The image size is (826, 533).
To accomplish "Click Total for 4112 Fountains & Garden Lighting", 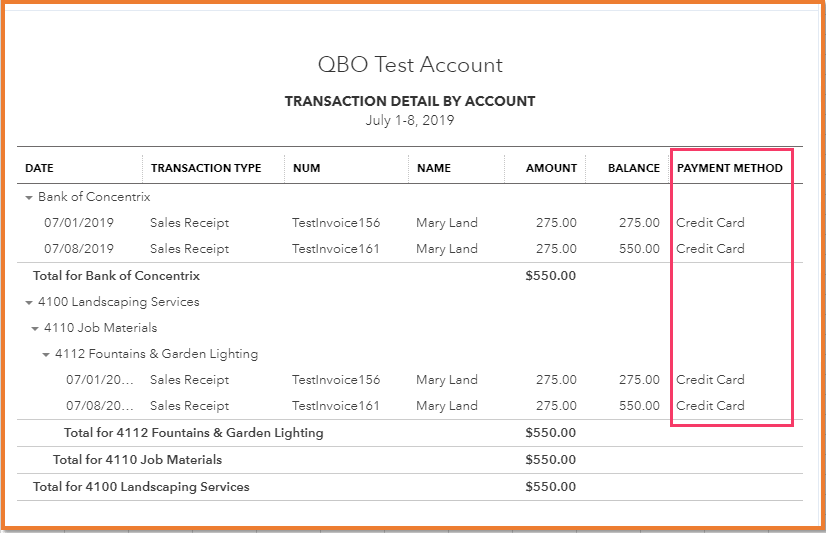I will (x=194, y=433).
